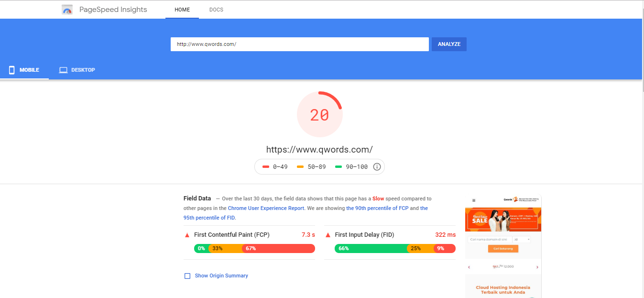Check the Show Origin Summary checkbox
Image resolution: width=644 pixels, height=298 pixels.
click(x=187, y=276)
